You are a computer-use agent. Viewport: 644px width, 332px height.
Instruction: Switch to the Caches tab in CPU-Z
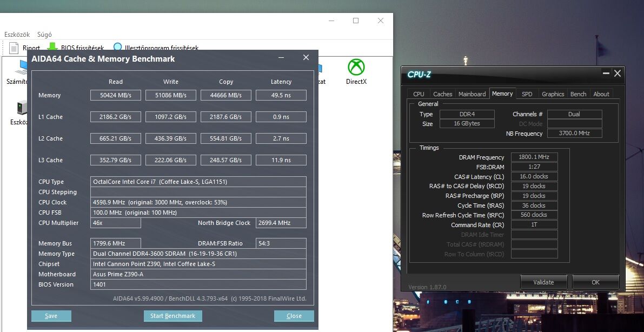(x=443, y=94)
